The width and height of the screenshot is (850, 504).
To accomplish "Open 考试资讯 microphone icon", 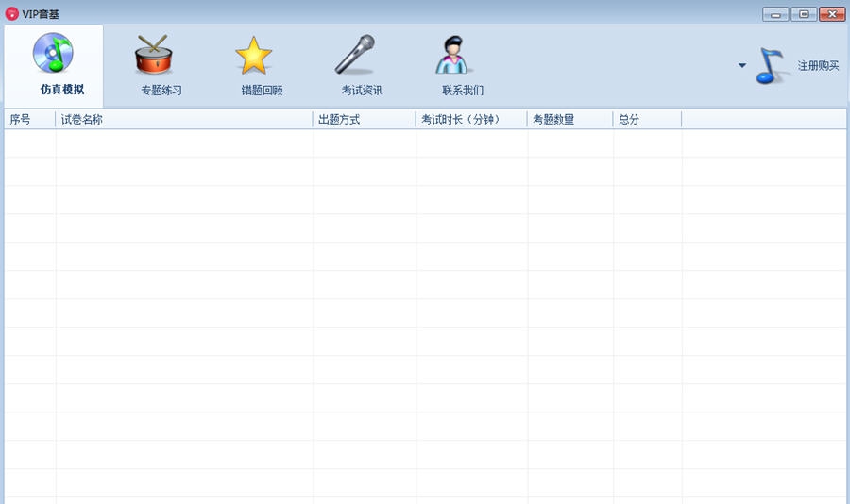I will [x=354, y=55].
